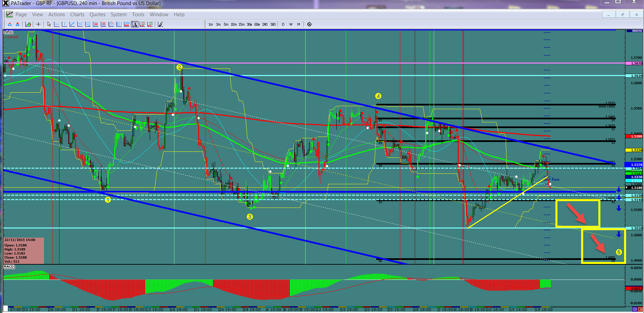Select the Fibonacci fan tool

click(111, 24)
